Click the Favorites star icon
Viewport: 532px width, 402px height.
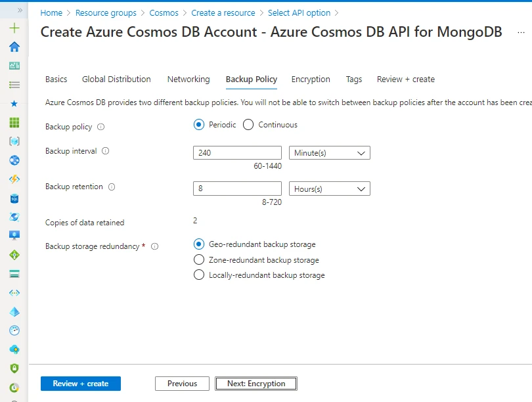[14, 103]
